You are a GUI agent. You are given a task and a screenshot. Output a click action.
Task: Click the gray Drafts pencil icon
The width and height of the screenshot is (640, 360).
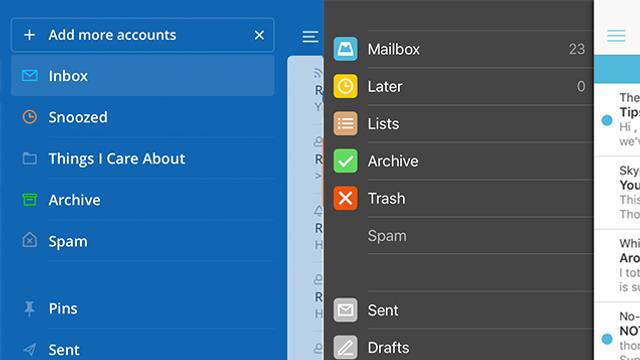(x=345, y=347)
